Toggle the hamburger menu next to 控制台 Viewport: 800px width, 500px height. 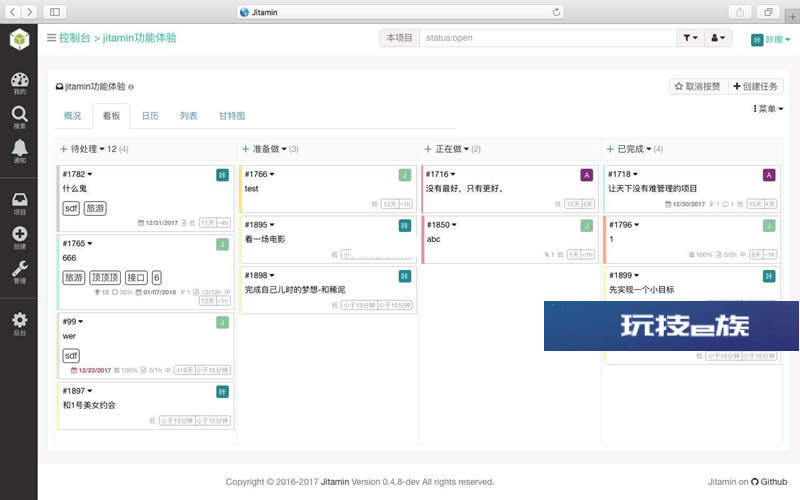pyautogui.click(x=51, y=38)
